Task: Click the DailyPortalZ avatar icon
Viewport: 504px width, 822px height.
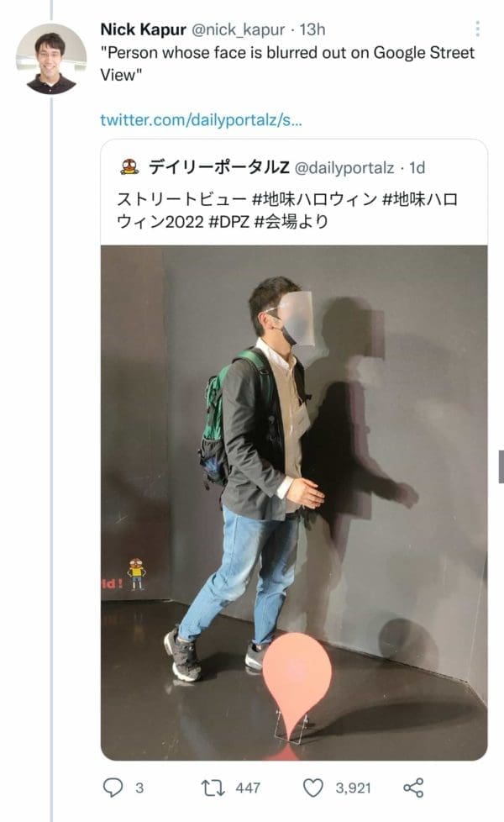Action: click(x=129, y=168)
